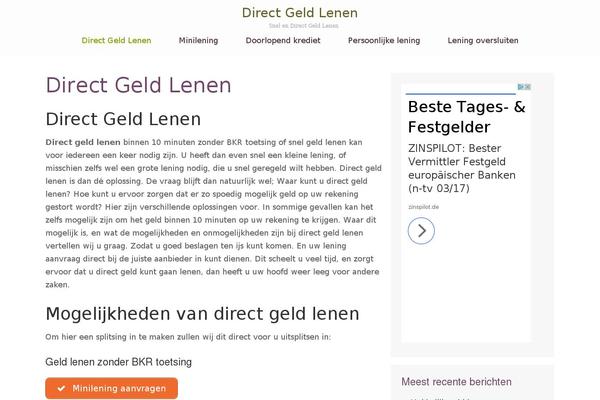600x400 pixels.
Task: Open the Beste Tages- & Festgelder ad headline
Action: tap(466, 117)
